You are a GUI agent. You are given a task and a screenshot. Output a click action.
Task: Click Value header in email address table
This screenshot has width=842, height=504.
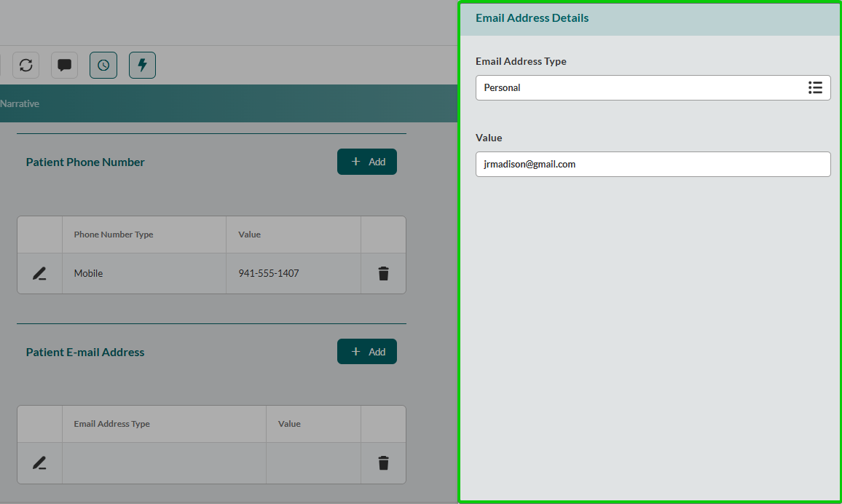coord(289,424)
